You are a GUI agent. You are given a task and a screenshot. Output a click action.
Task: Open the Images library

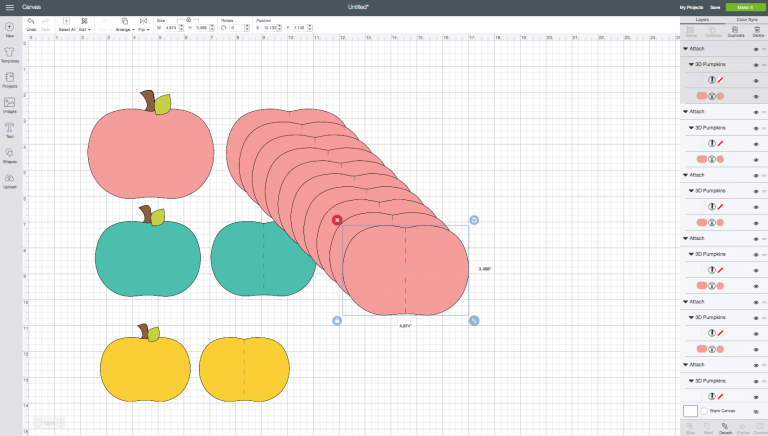[9, 105]
